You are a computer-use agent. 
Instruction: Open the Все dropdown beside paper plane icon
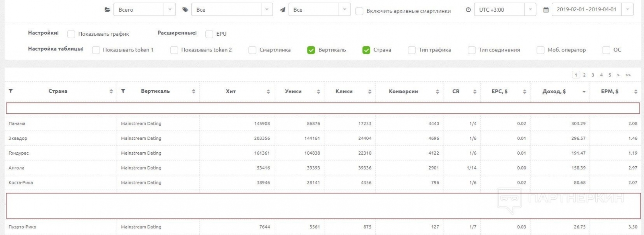(320, 10)
